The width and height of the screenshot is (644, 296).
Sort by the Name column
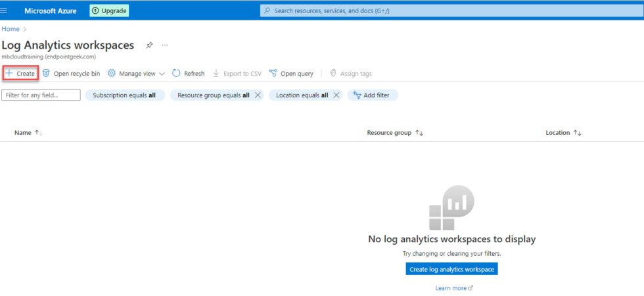(x=29, y=133)
